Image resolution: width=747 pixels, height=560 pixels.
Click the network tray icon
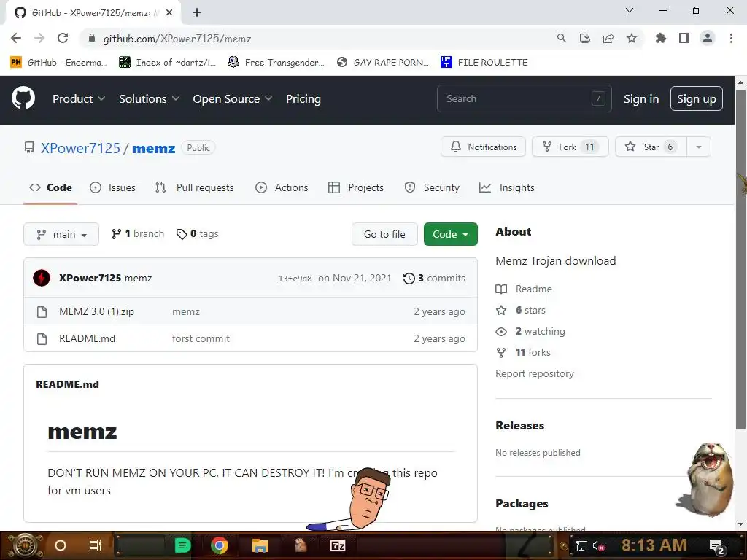tap(581, 545)
